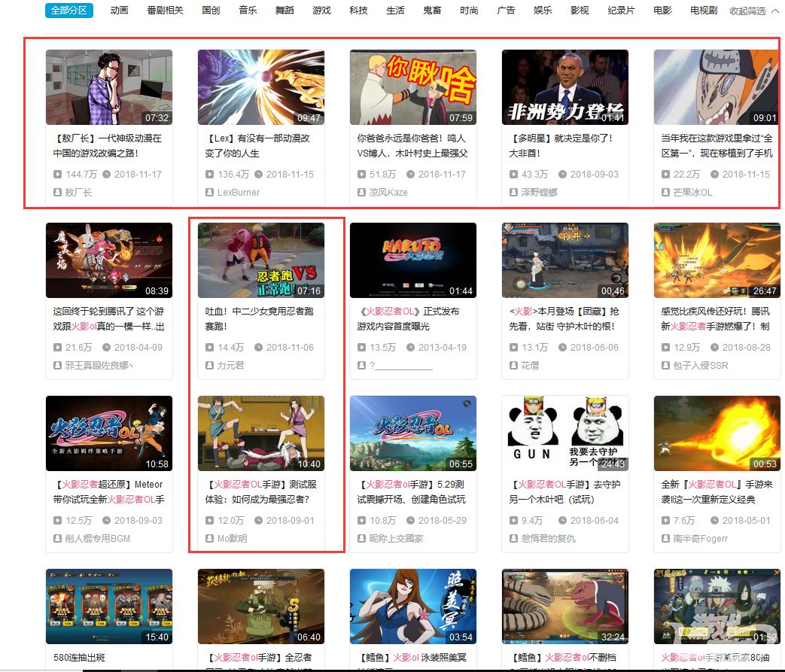The image size is (785, 672).
Task: Open video title 580连抽出斑
Action: click(79, 658)
